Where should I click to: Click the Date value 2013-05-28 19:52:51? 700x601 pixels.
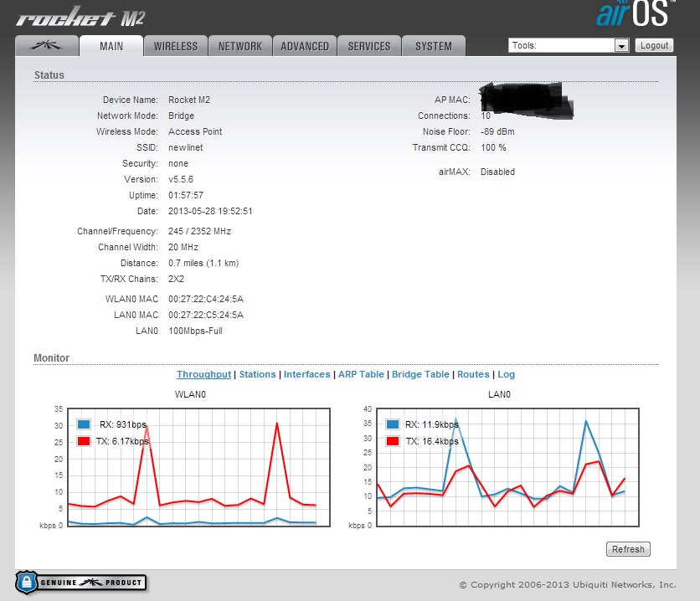(210, 211)
